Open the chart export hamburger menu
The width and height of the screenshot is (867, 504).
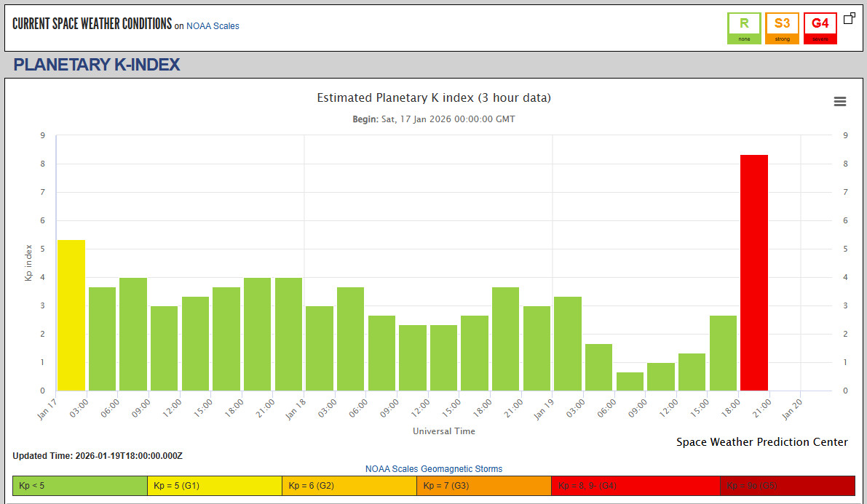point(840,101)
